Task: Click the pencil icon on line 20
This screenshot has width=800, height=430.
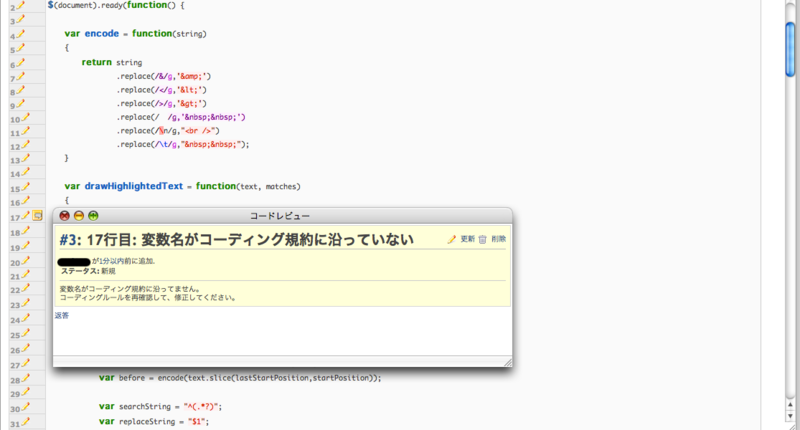Action: [25, 261]
